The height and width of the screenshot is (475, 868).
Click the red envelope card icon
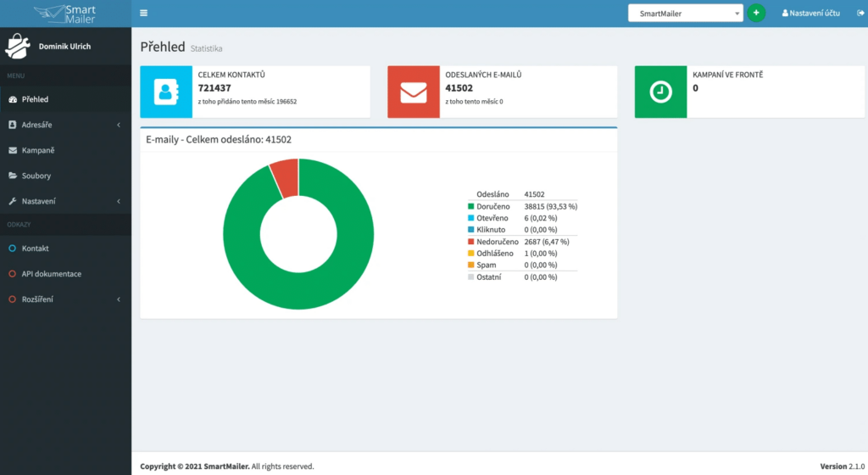pyautogui.click(x=414, y=92)
